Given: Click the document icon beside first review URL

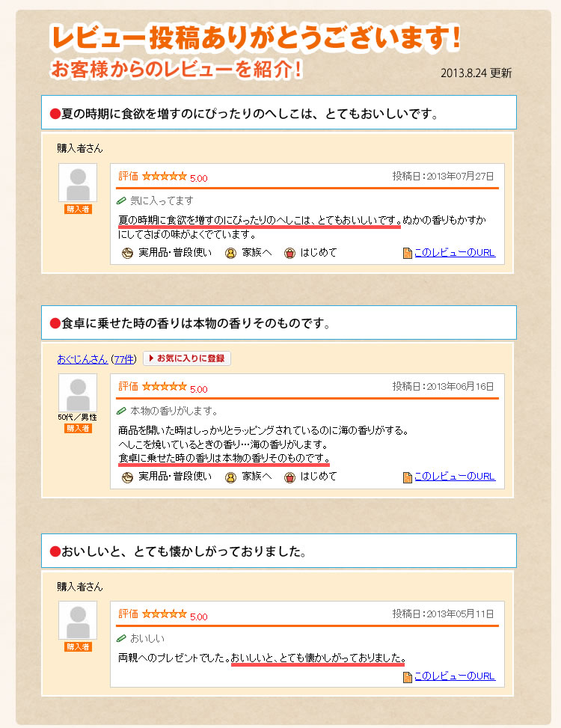Looking at the screenshot, I should tap(408, 253).
